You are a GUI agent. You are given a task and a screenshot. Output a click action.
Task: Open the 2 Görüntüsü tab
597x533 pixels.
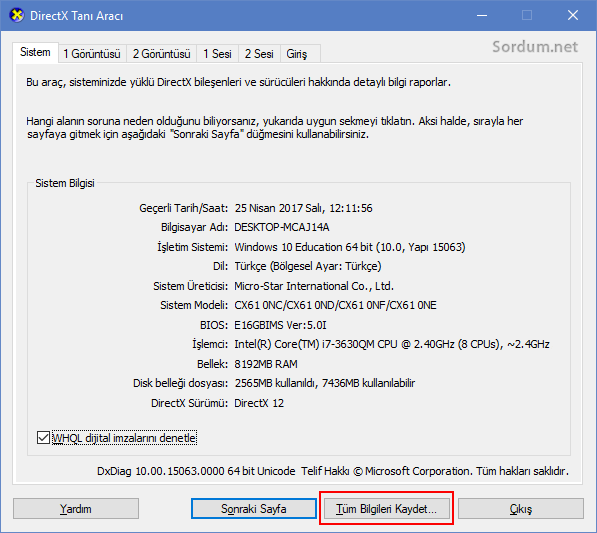161,54
